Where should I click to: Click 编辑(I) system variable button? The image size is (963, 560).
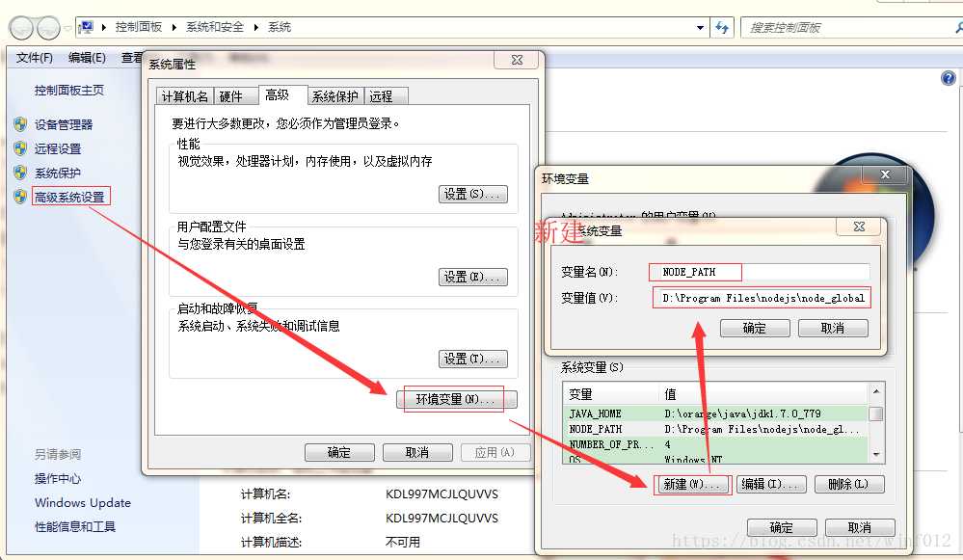(x=771, y=484)
